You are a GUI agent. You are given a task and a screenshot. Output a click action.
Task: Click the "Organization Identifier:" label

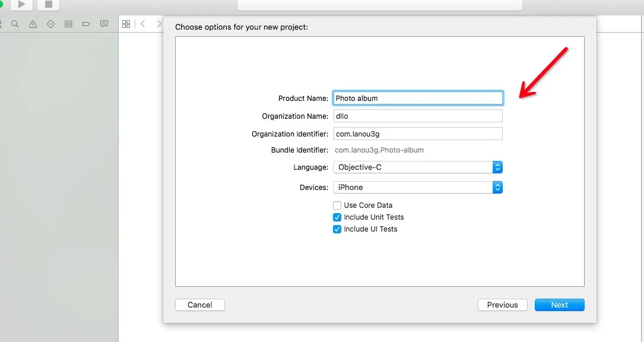tap(290, 134)
